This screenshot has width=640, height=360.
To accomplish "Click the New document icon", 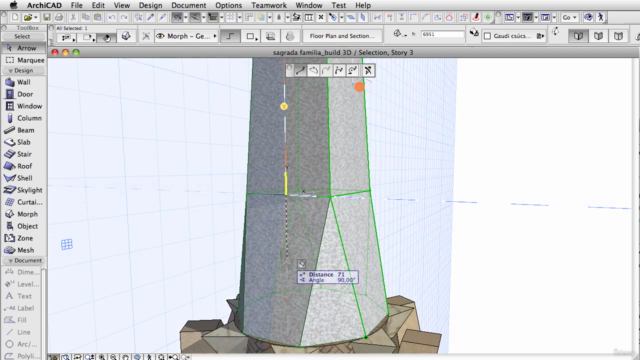I will (15, 17).
